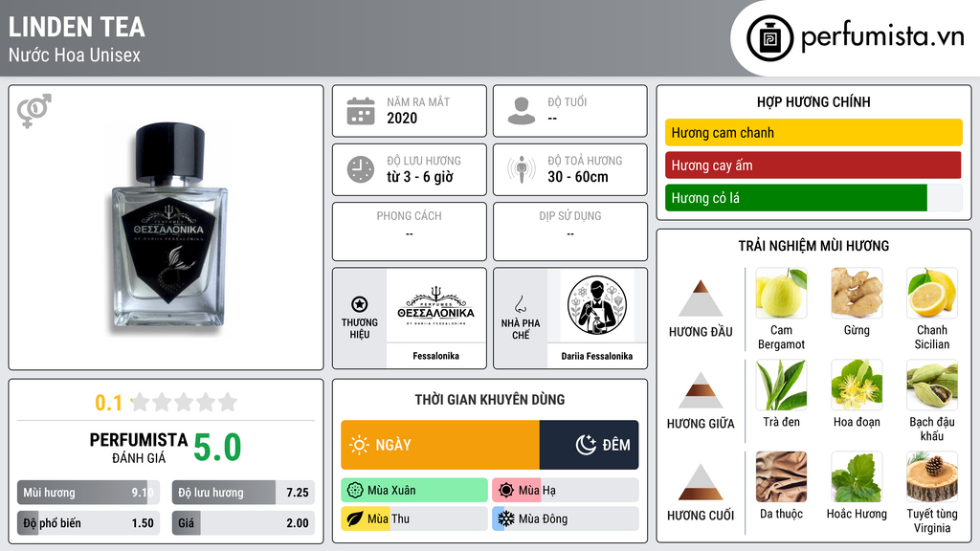Click the unisex gender symbol icon
The height and width of the screenshot is (551, 980).
[x=34, y=111]
